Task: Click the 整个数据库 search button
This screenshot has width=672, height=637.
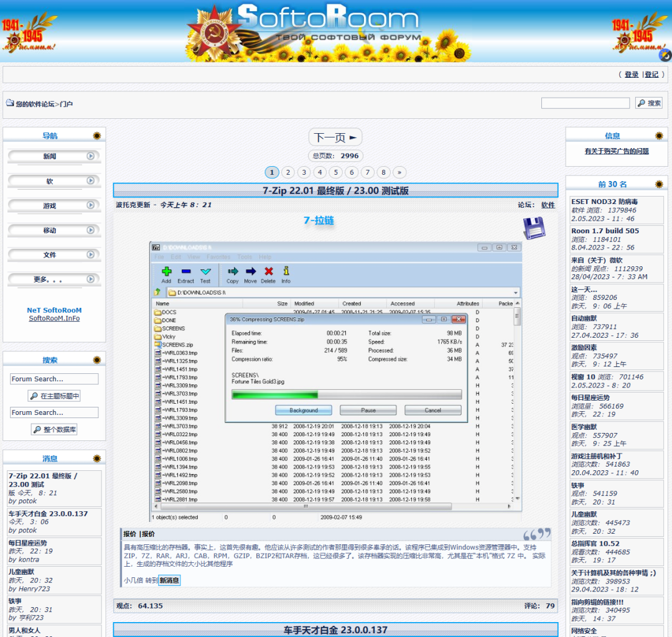Action: (54, 429)
